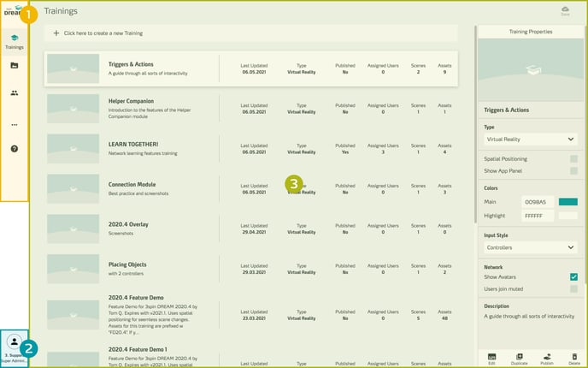Toggle the Show App Panel checkbox
This screenshot has height=368, width=588.
point(573,171)
